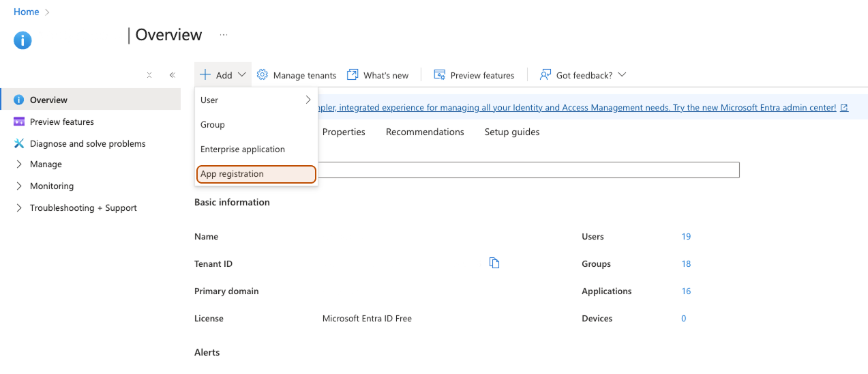Viewport: 868px width, 374px height.
Task: Click the Microsoft Entra ID Free license text
Action: tap(367, 319)
